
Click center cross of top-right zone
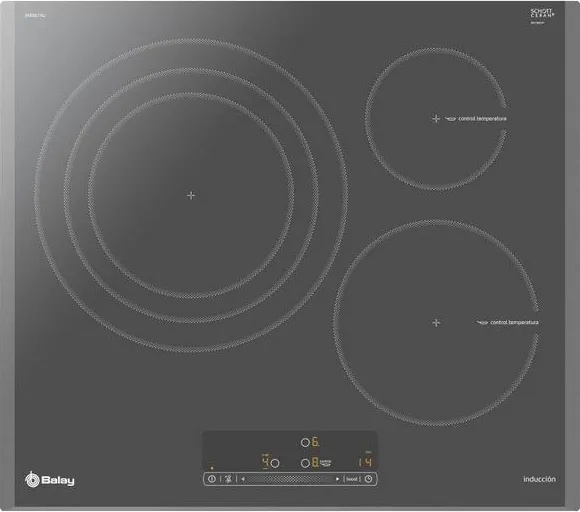(436, 118)
